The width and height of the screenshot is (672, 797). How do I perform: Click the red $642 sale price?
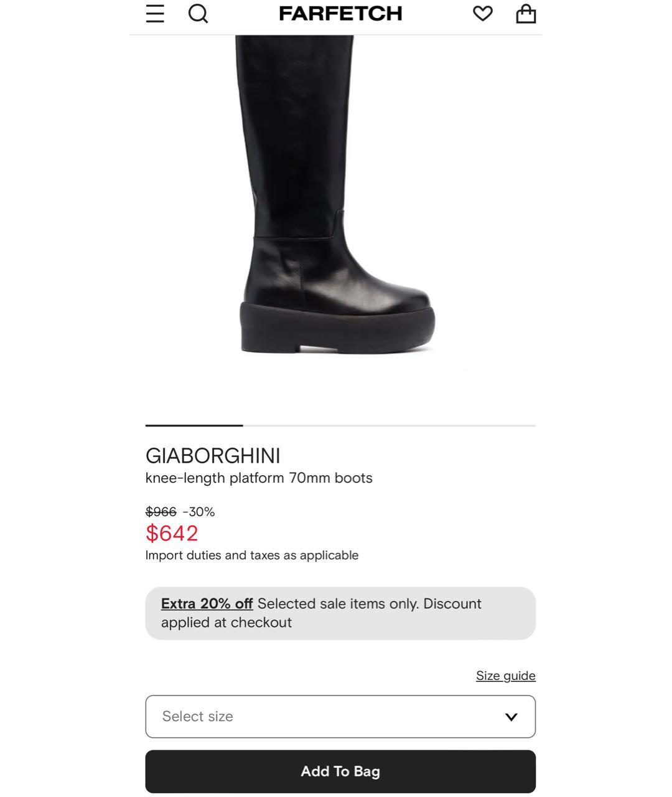coord(172,534)
